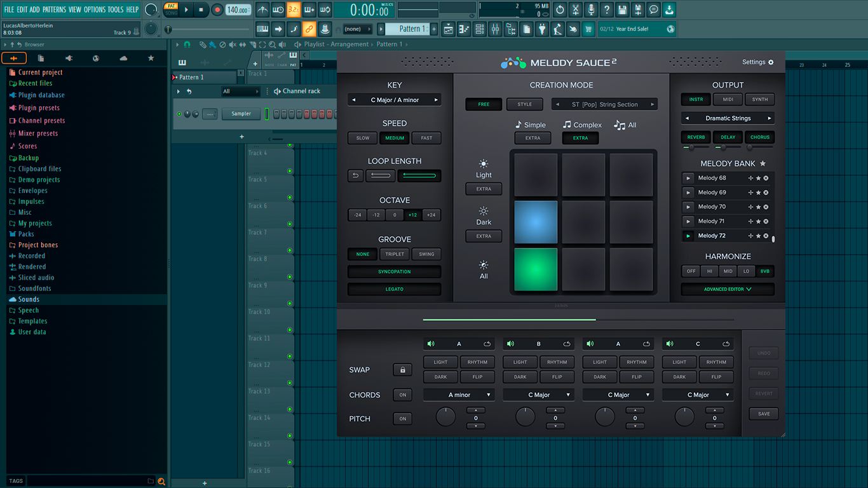Click the save project floppy icon
868x488 pixels.
tap(623, 10)
